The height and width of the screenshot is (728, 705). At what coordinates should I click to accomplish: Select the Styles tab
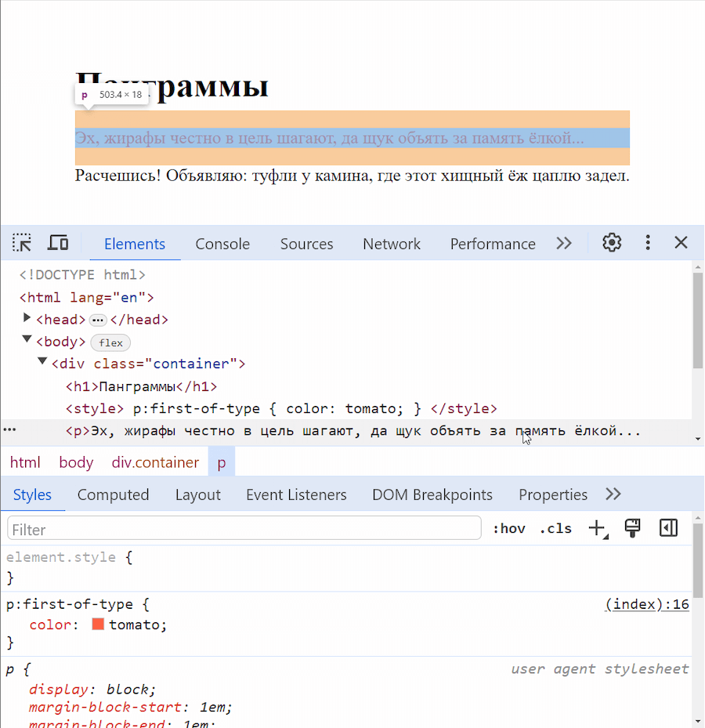click(x=32, y=495)
